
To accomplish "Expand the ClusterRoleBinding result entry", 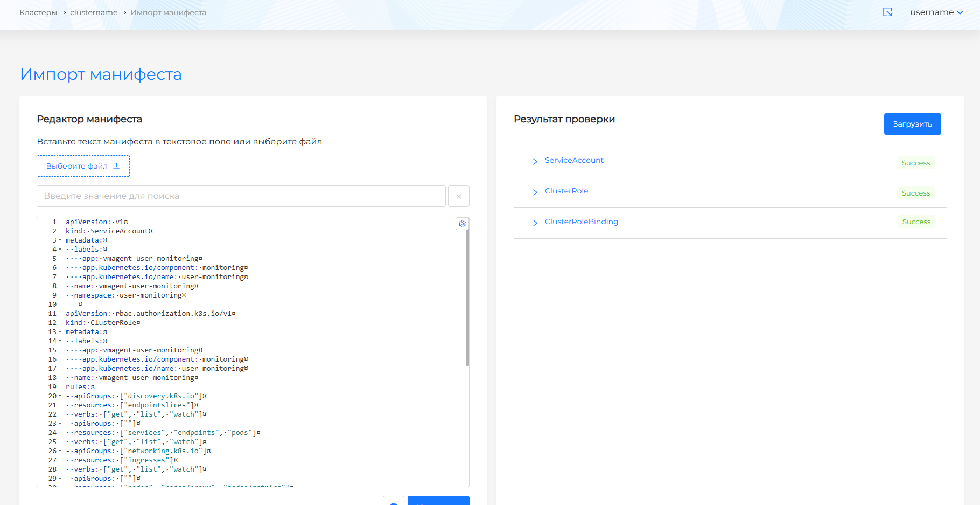I will point(535,223).
